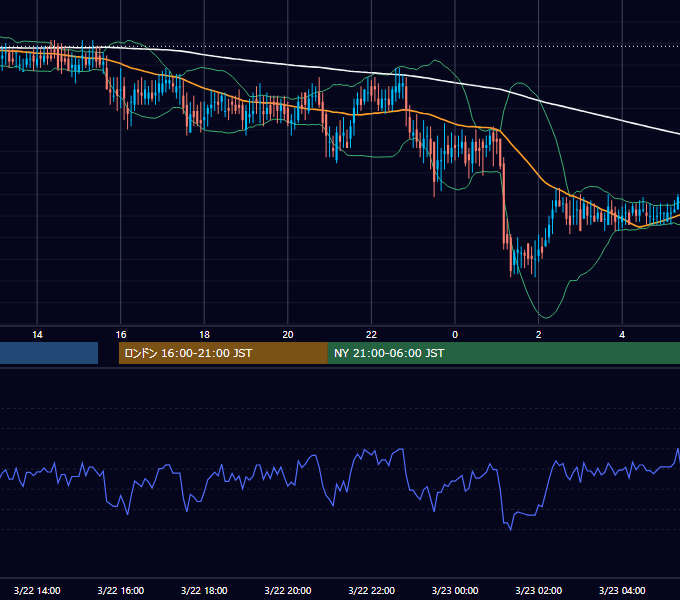Click hour label 0 on price chart axis
This screenshot has width=680, height=600.
pos(455,335)
